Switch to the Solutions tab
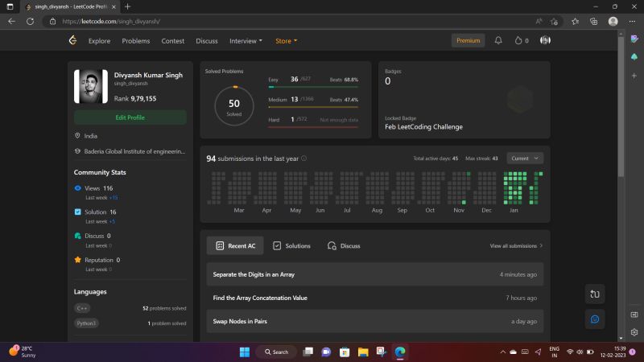Viewport: 644px width, 362px height. click(x=291, y=246)
